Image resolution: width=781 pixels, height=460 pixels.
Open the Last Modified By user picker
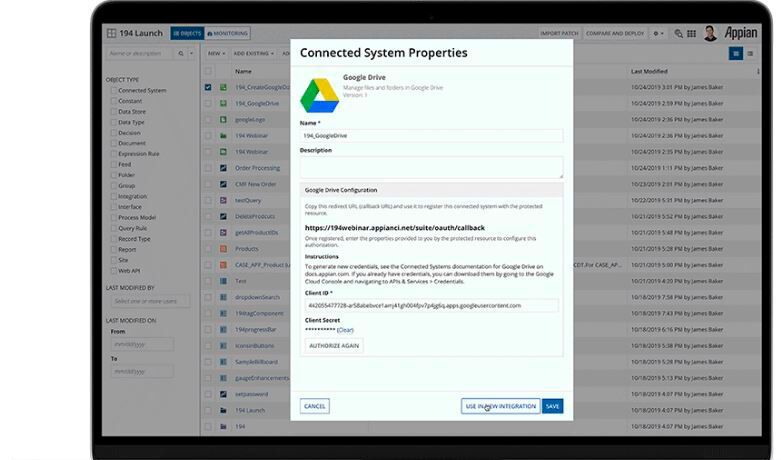coord(150,301)
